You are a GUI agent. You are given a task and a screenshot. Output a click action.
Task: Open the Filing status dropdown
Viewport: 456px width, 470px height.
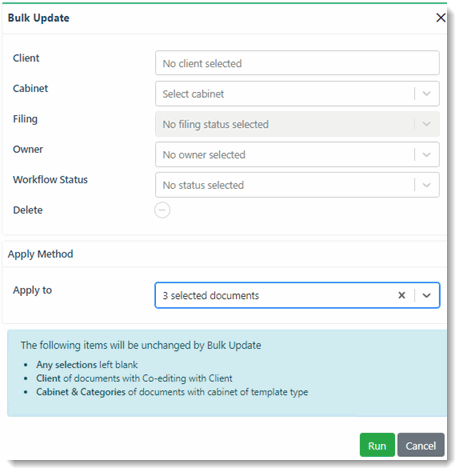pyautogui.click(x=297, y=124)
